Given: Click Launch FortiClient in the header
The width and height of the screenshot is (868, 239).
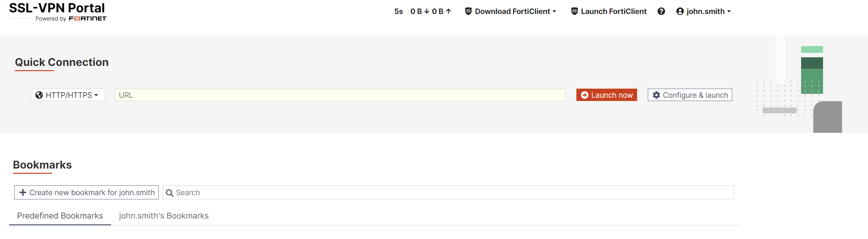Looking at the screenshot, I should [x=613, y=11].
